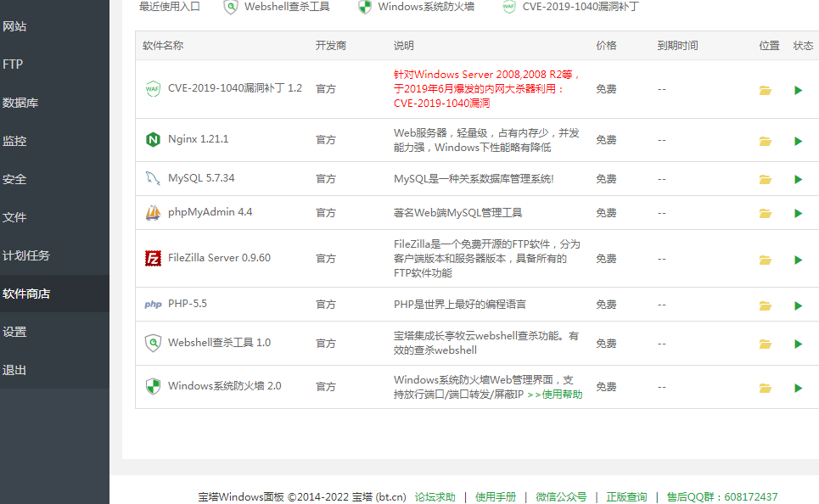Click the PHP logo icon

[x=153, y=304]
